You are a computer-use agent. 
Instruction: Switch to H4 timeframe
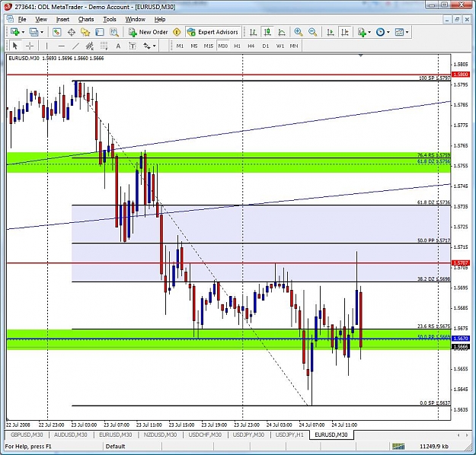(x=251, y=46)
